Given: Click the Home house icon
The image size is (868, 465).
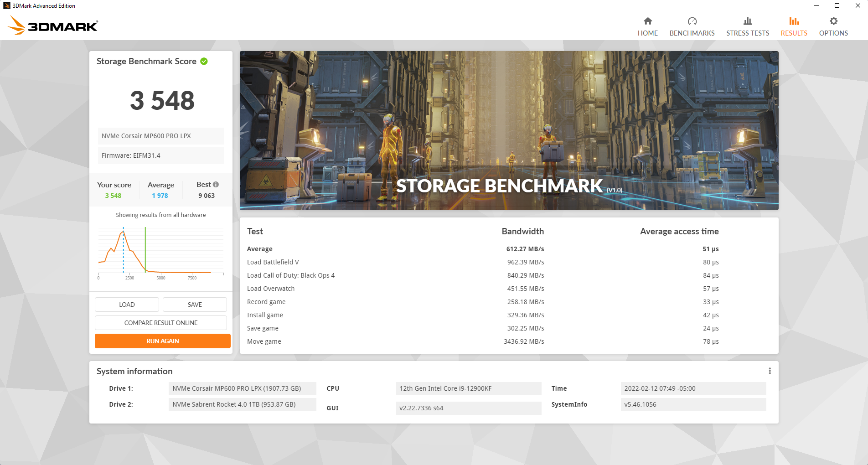Looking at the screenshot, I should (x=647, y=21).
